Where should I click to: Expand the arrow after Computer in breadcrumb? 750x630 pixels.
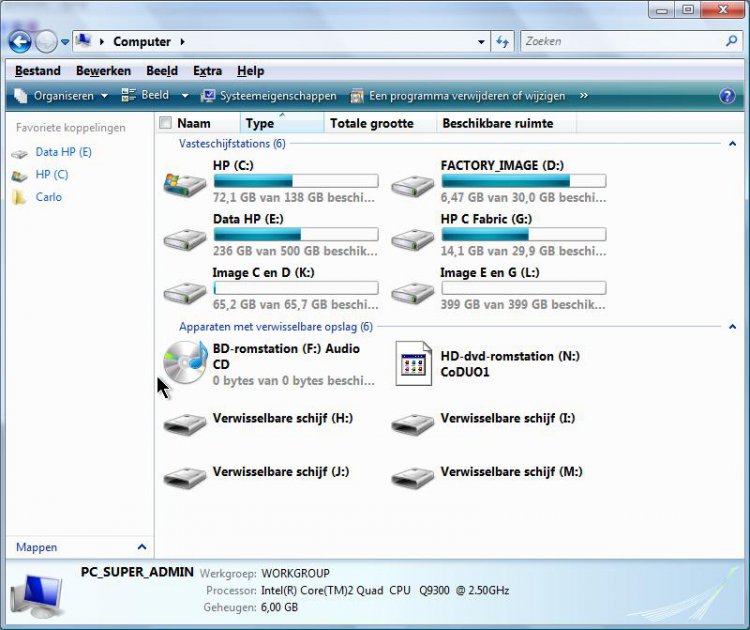click(183, 42)
